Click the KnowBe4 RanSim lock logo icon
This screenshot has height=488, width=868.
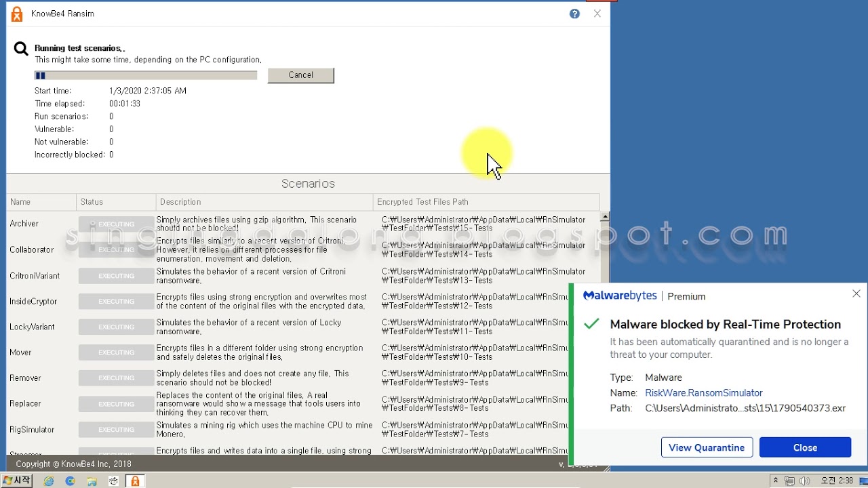17,14
